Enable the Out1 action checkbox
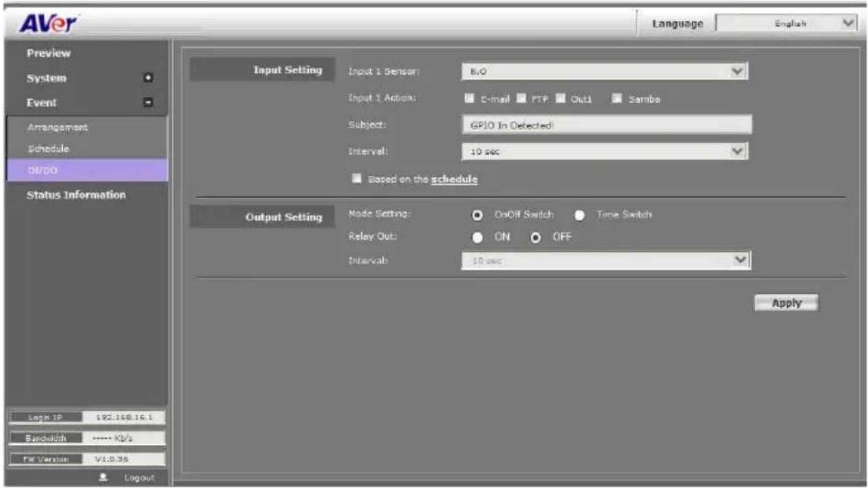Viewport: 868px width, 488px height. [559, 100]
